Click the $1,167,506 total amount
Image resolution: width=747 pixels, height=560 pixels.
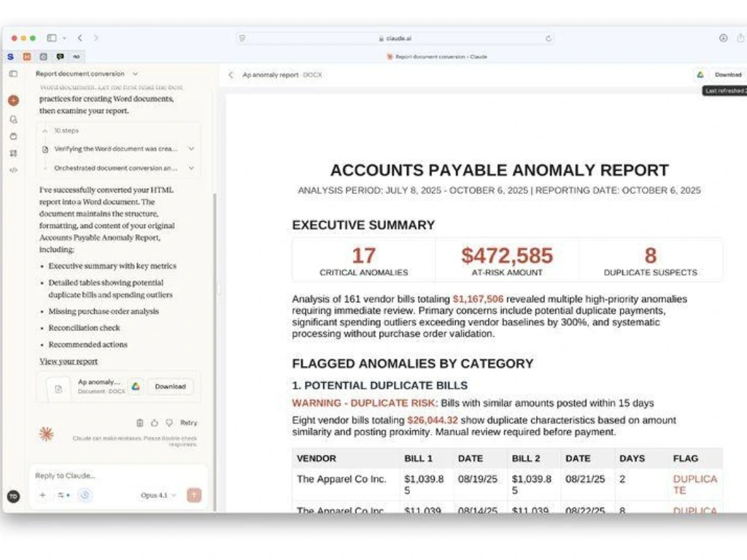point(478,299)
